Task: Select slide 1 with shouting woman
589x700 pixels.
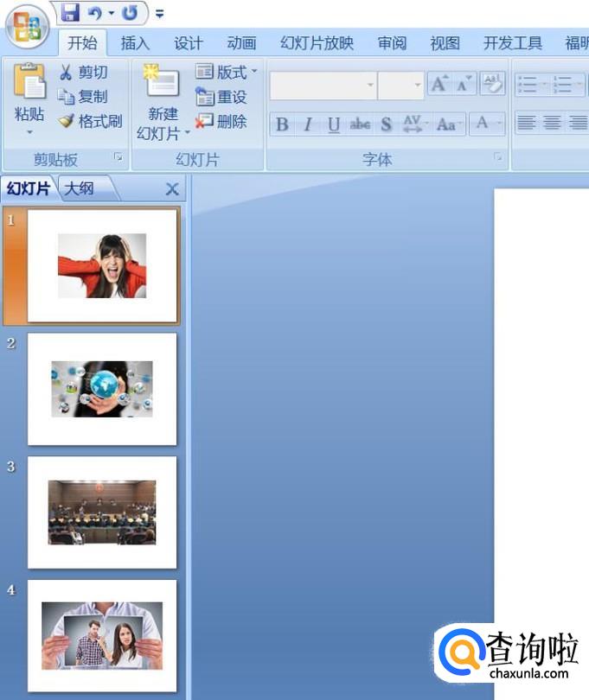Action: click(x=102, y=265)
